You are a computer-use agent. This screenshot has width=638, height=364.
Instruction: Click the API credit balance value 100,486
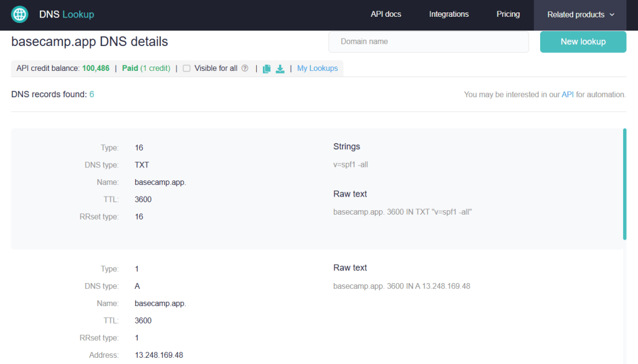[x=95, y=68]
